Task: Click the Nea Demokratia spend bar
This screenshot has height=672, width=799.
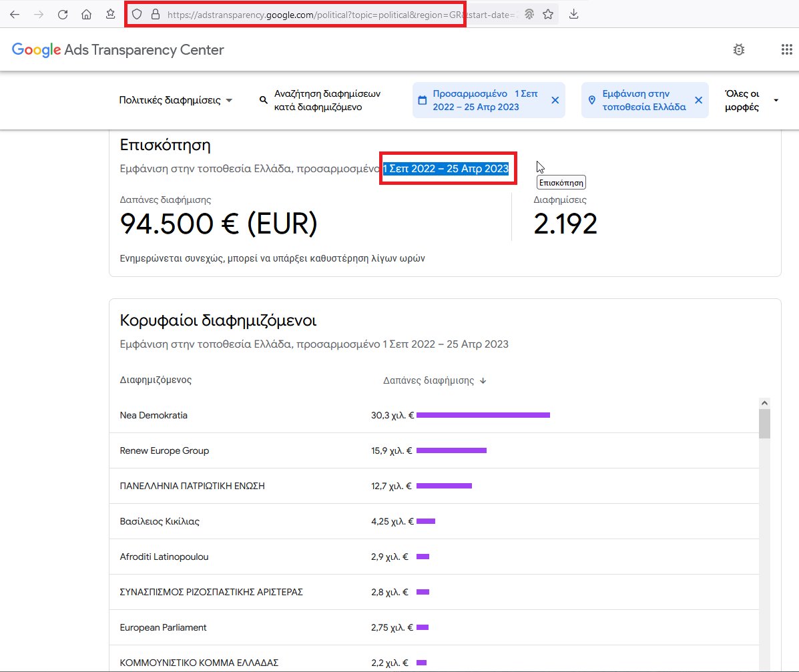Action: coord(483,415)
